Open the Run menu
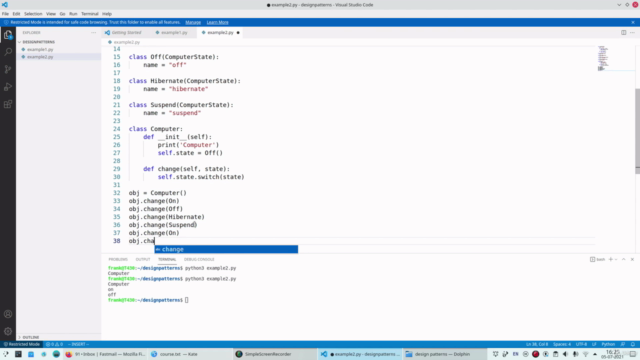Viewport: 640px width, 360px height. click(x=73, y=14)
